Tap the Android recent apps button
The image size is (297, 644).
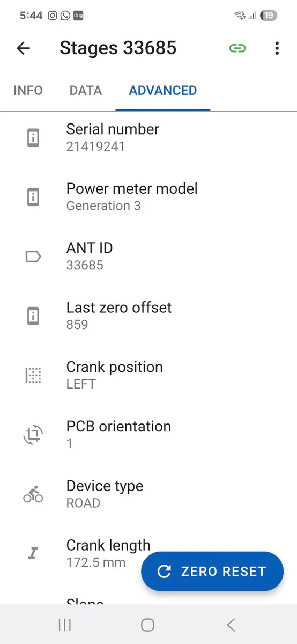[x=65, y=625]
